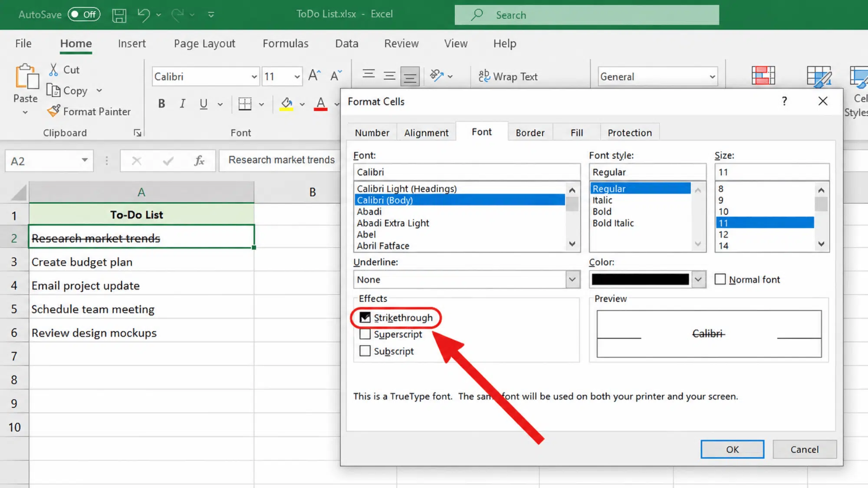Open the Name Box dropdown arrow
Viewport: 868px width, 488px height.
(x=85, y=160)
